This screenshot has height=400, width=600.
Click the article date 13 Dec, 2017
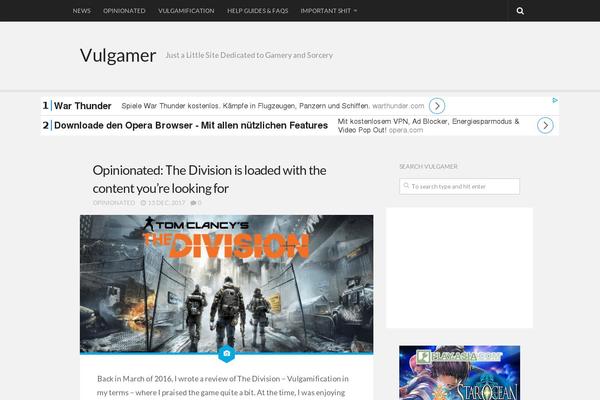[166, 203]
